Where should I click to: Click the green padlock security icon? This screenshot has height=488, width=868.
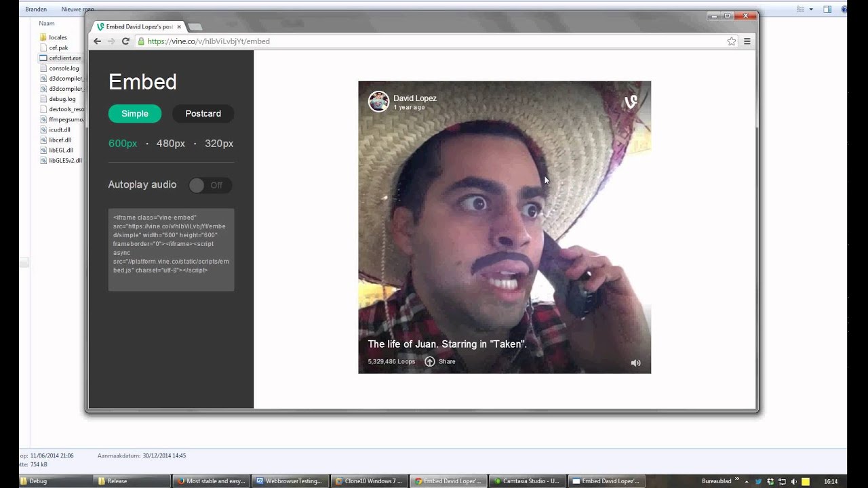[x=141, y=41]
